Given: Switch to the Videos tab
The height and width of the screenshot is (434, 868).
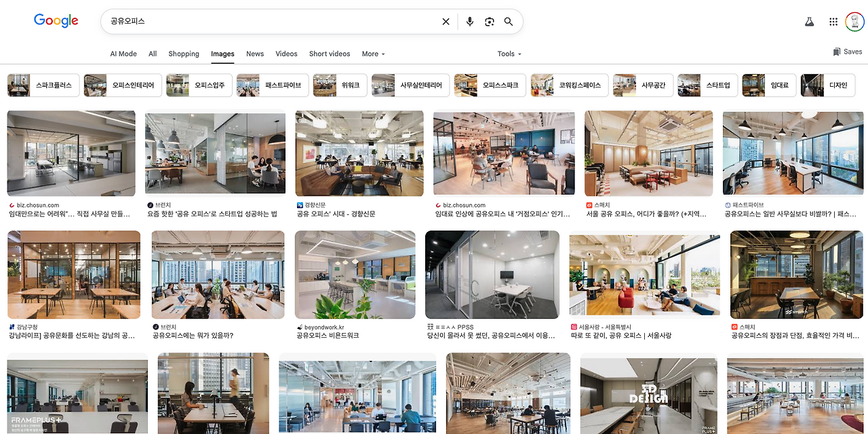Looking at the screenshot, I should 286,54.
